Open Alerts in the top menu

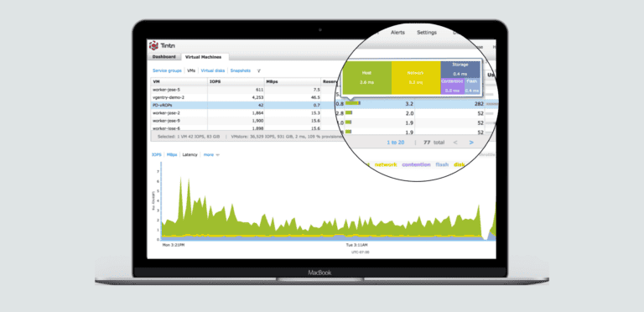pos(397,33)
